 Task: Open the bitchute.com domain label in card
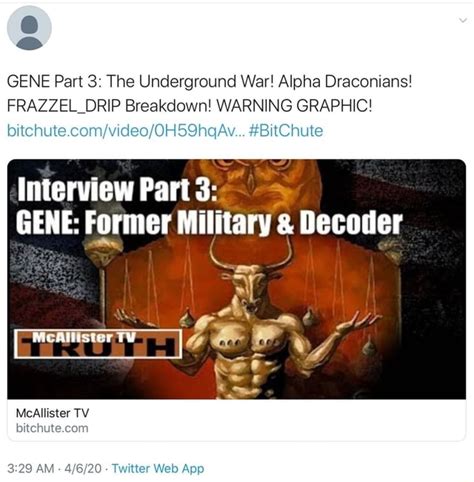click(x=52, y=428)
